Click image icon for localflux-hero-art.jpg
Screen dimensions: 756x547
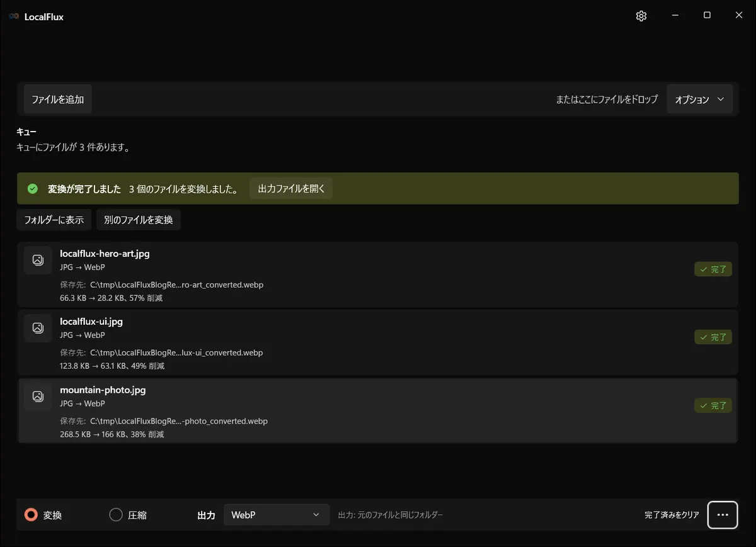tap(38, 260)
